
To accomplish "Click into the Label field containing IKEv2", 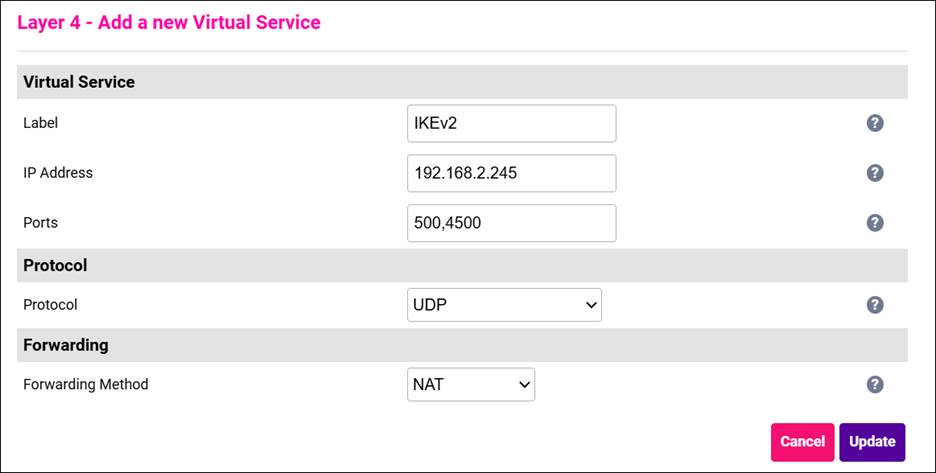I will pyautogui.click(x=511, y=123).
